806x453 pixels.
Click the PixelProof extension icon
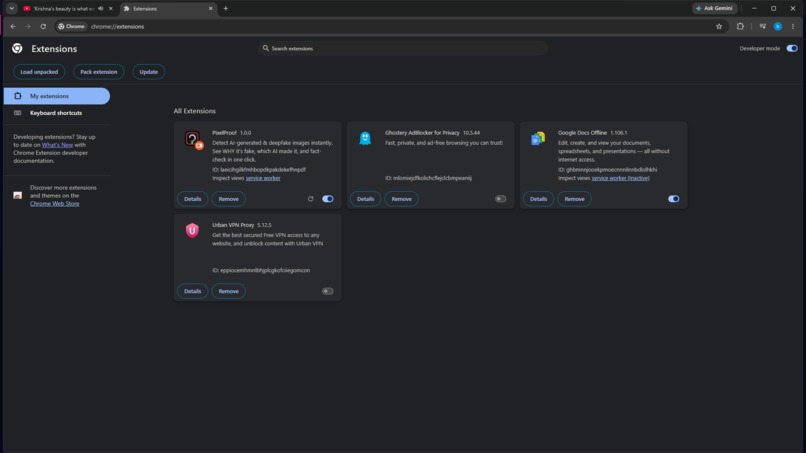click(193, 139)
